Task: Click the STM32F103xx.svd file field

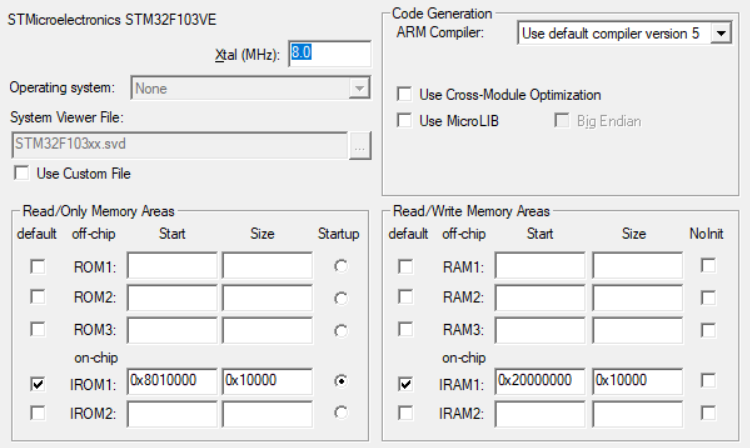Action: tap(179, 145)
